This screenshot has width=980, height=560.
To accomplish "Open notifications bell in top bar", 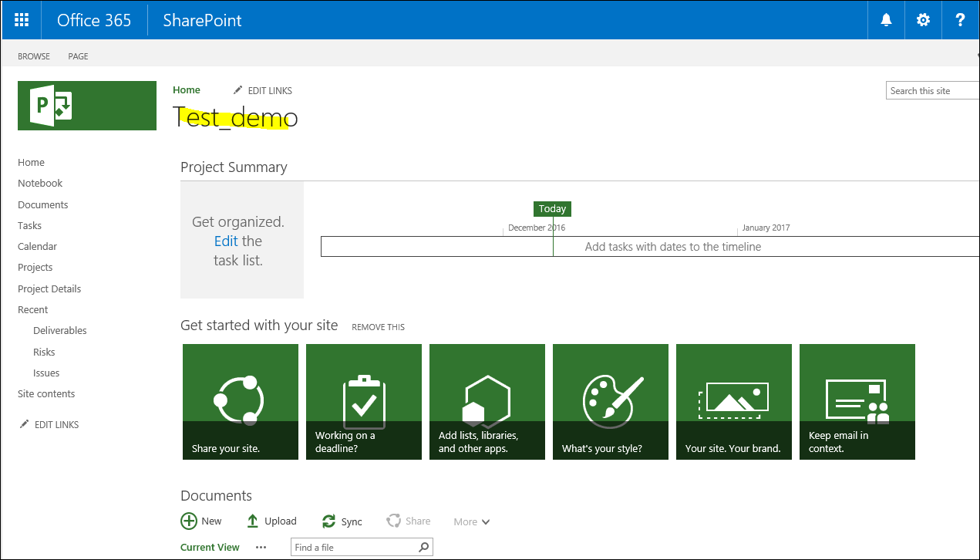I will pos(887,20).
